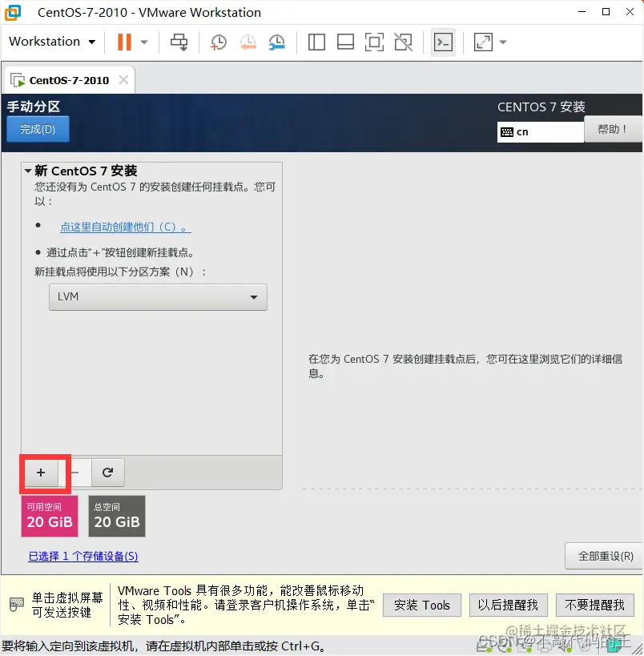Click the 以后提醒我 remind later button
Image resolution: width=644 pixels, height=656 pixels.
(x=508, y=605)
